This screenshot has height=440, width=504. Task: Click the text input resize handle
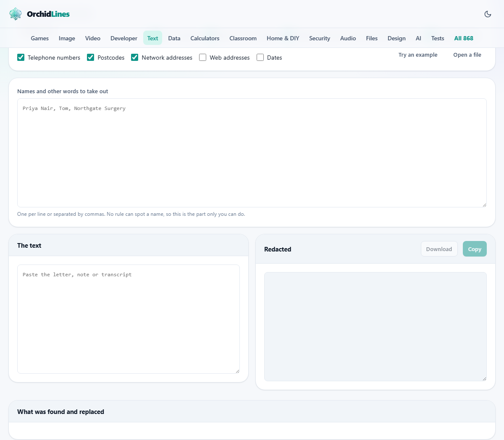click(237, 371)
